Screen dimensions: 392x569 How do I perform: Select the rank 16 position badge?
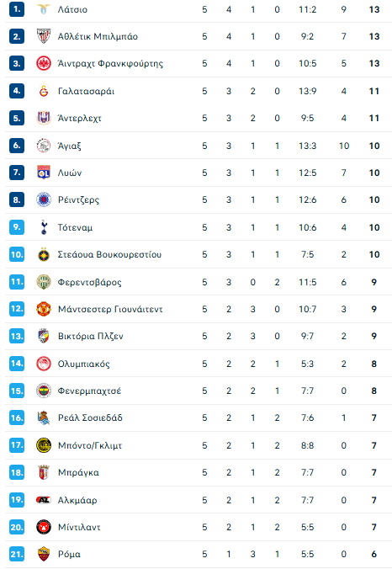pyautogui.click(x=17, y=418)
